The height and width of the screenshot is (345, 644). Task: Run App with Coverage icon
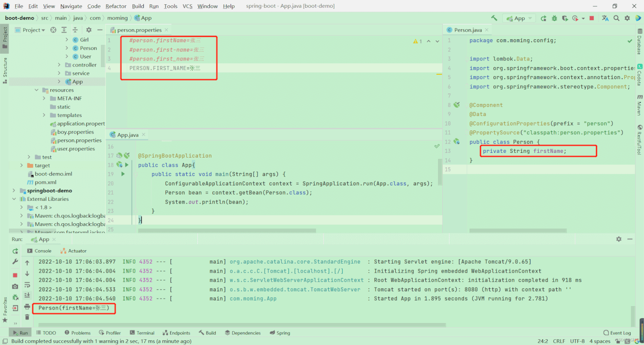[565, 18]
